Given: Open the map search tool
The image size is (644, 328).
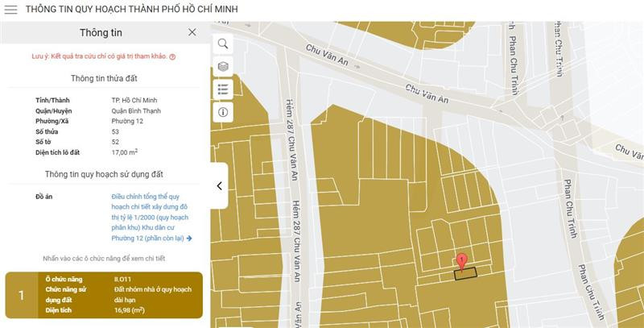Looking at the screenshot, I should coord(223,44).
